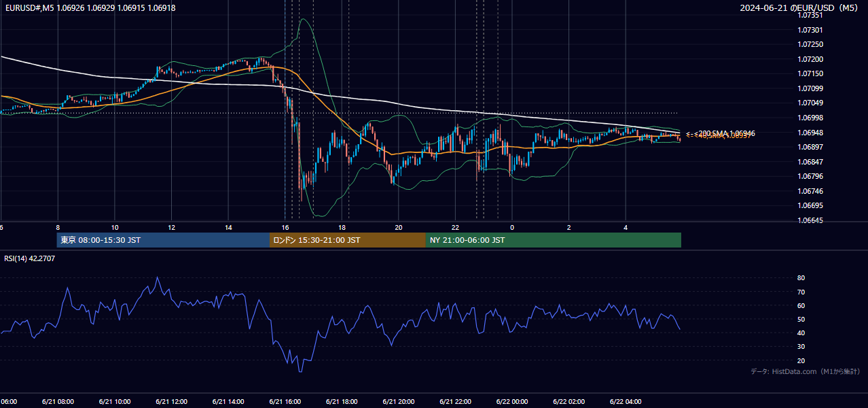Image resolution: width=868 pixels, height=408 pixels.
Task: Click the 6/21 08:00 date label
Action: coord(58,401)
